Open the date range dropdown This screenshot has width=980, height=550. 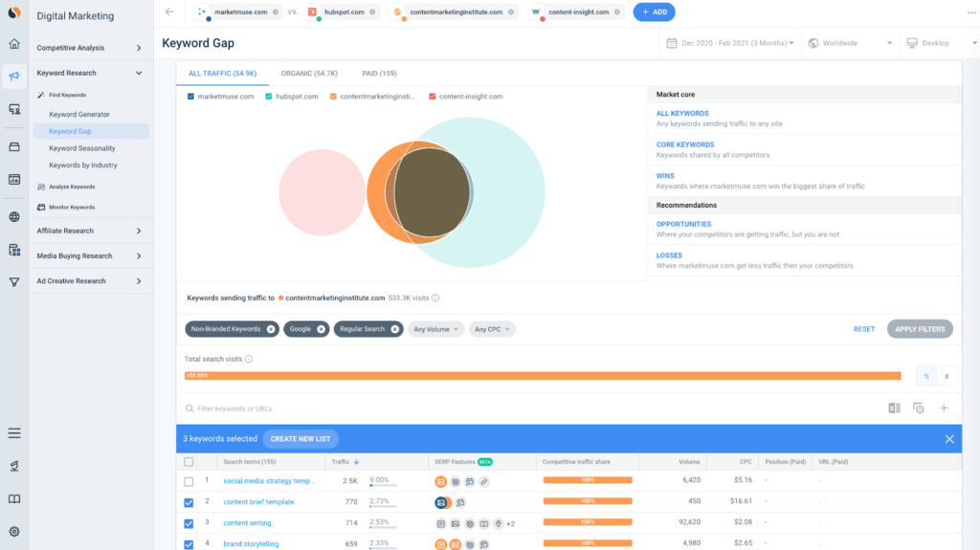(x=730, y=43)
